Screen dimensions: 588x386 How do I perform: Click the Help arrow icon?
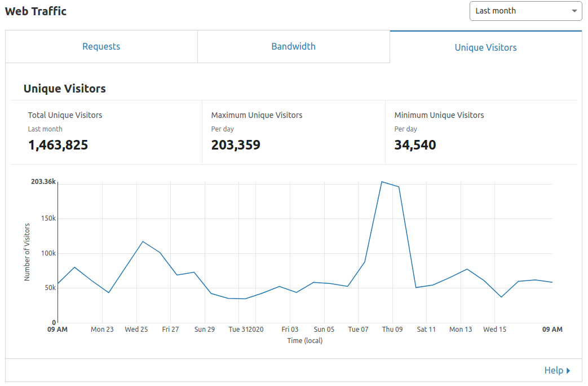pos(568,371)
